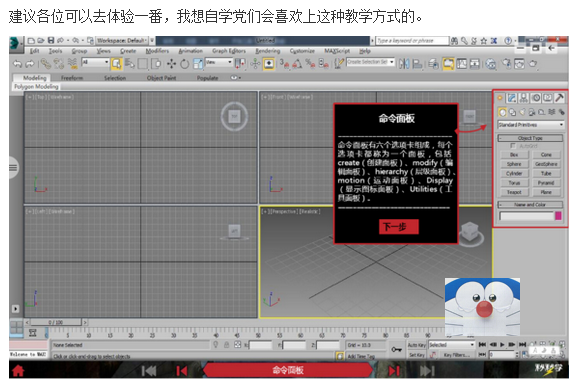
Task: Open the Material Editor icon
Action: (491, 64)
